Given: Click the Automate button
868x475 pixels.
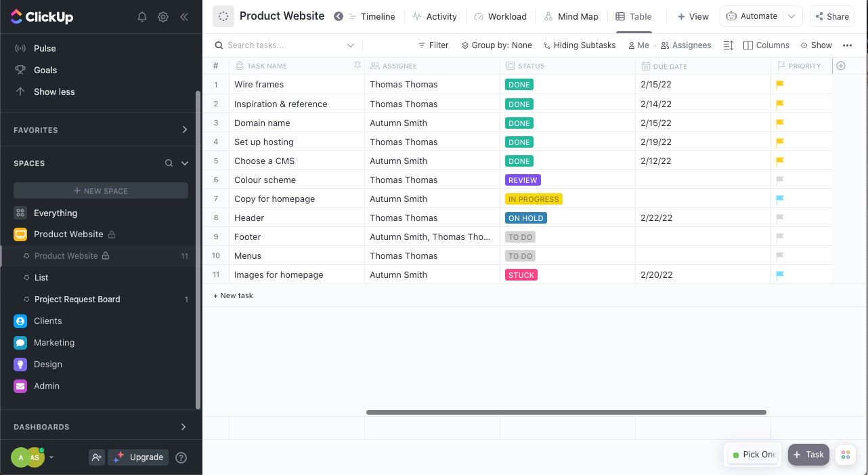Looking at the screenshot, I should coord(752,16).
